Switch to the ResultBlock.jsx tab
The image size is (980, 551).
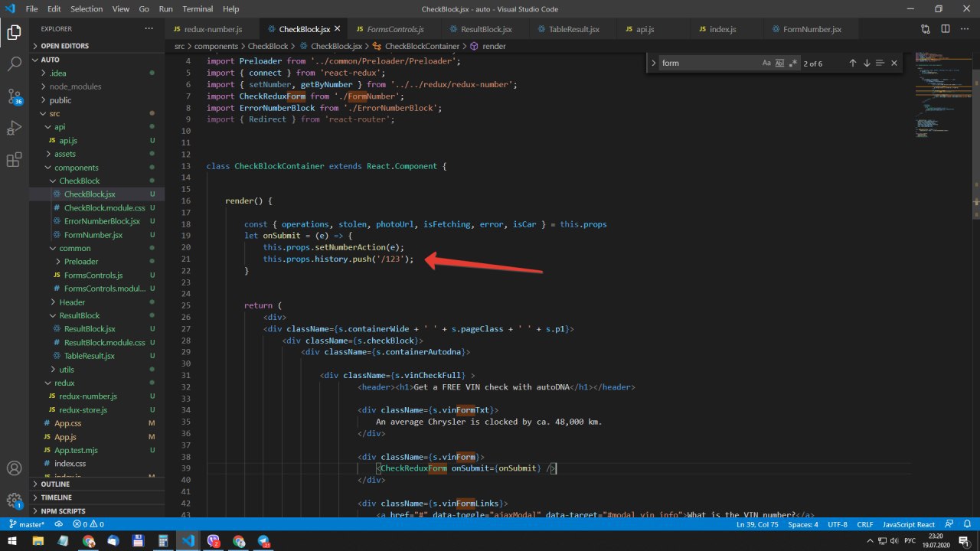tap(486, 29)
